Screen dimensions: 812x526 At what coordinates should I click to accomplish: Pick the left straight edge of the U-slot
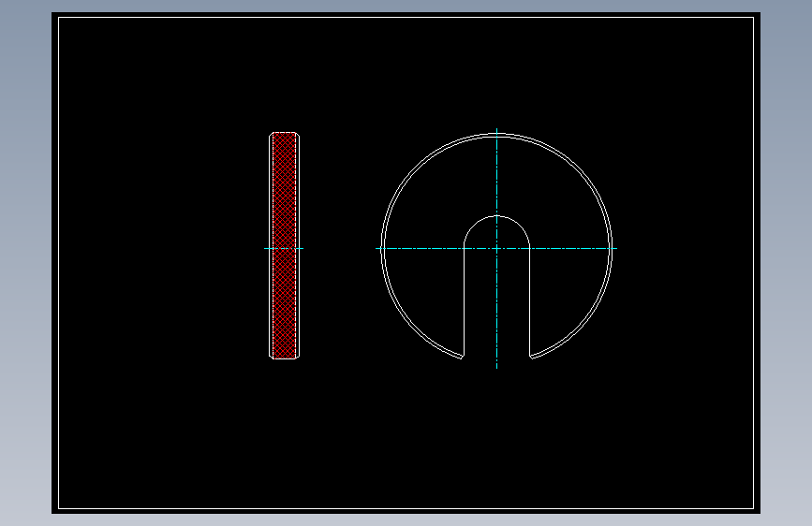[x=464, y=300]
